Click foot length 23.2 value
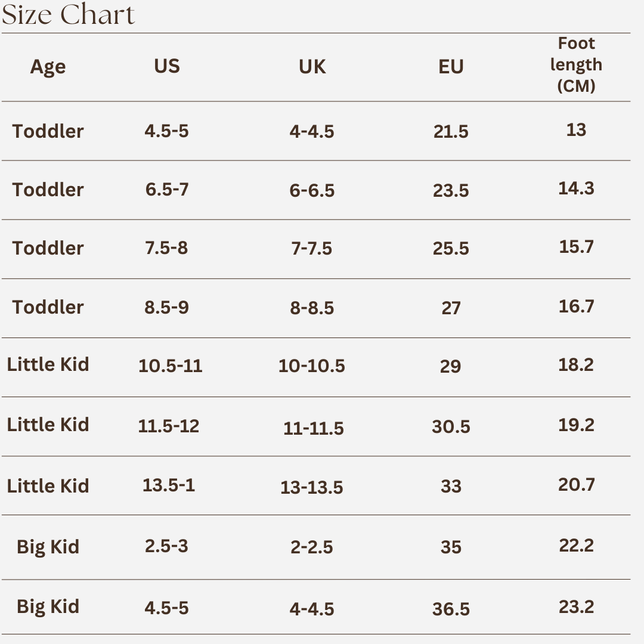This screenshot has width=644, height=644. click(x=576, y=606)
